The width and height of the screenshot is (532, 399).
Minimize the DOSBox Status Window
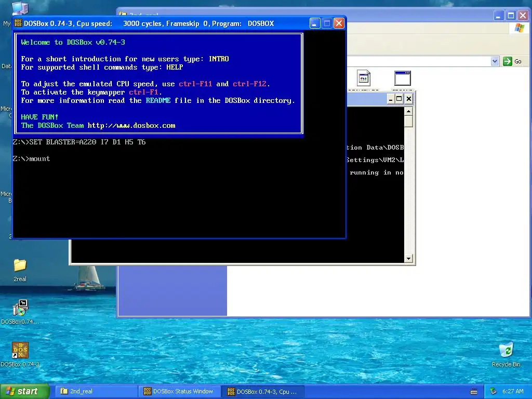[391, 99]
